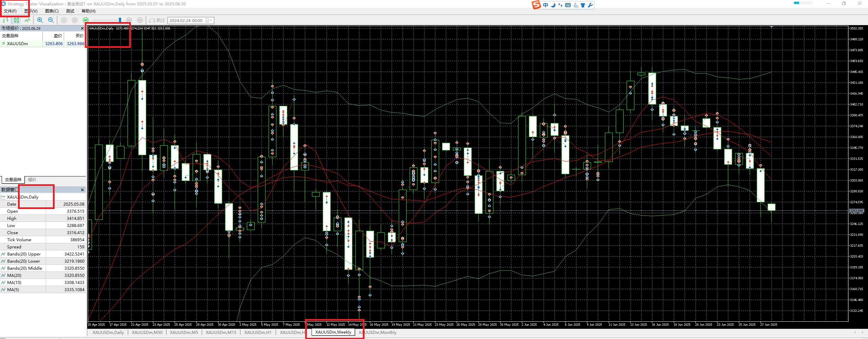Toggle Chinese/English mode 中 in Sogou bar
The width and height of the screenshot is (868, 339).
(x=546, y=5)
